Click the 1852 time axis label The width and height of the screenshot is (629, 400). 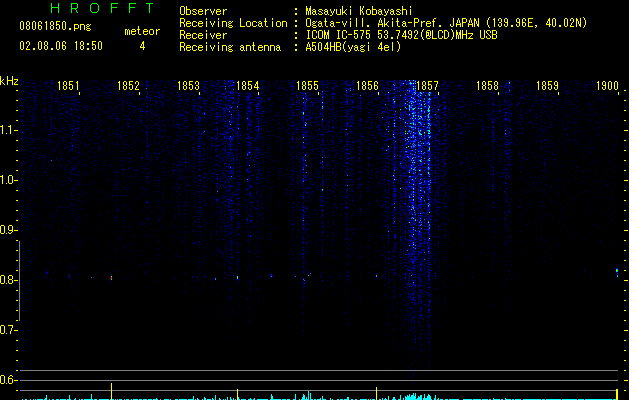pos(128,86)
